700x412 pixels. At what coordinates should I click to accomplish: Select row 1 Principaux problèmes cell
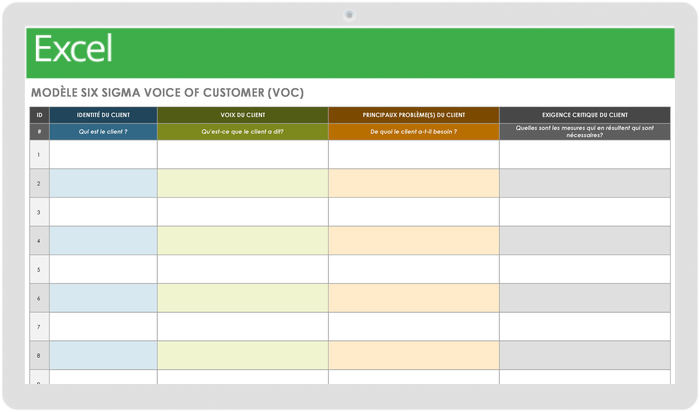(x=414, y=154)
